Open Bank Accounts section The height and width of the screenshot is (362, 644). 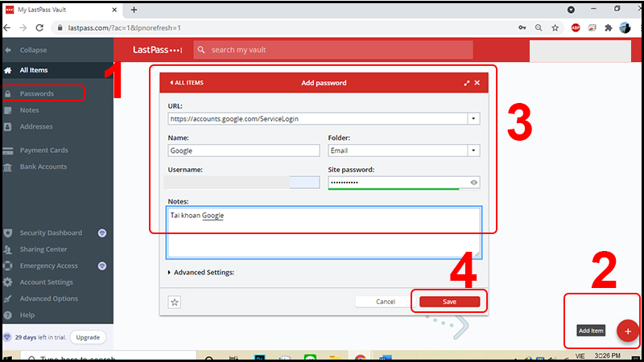(43, 167)
